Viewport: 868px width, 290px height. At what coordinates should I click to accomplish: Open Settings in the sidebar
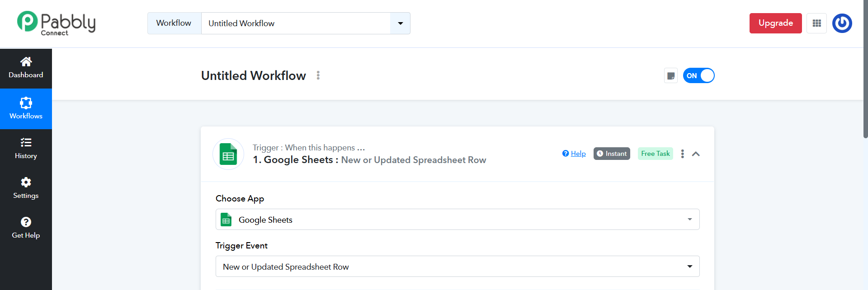(x=26, y=189)
